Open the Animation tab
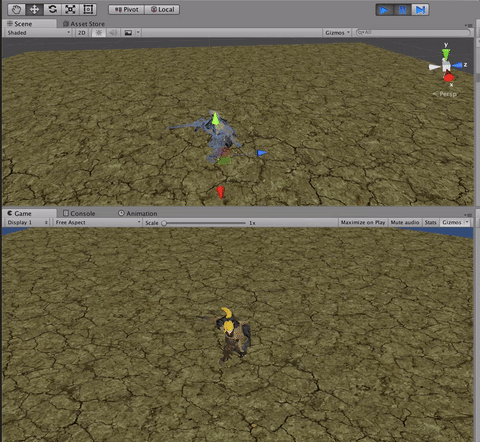The image size is (480, 442). 138,213
